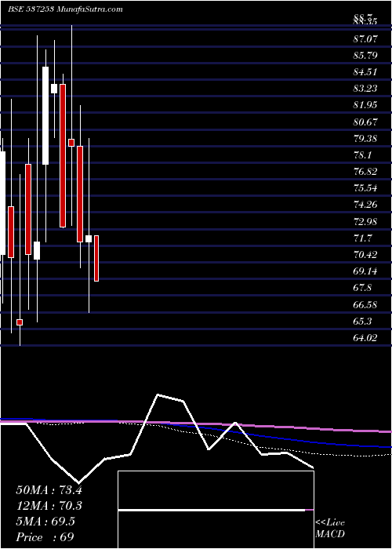Select the last red candlestick on the right
The width and height of the screenshot is (392, 549).
pyautogui.click(x=96, y=258)
